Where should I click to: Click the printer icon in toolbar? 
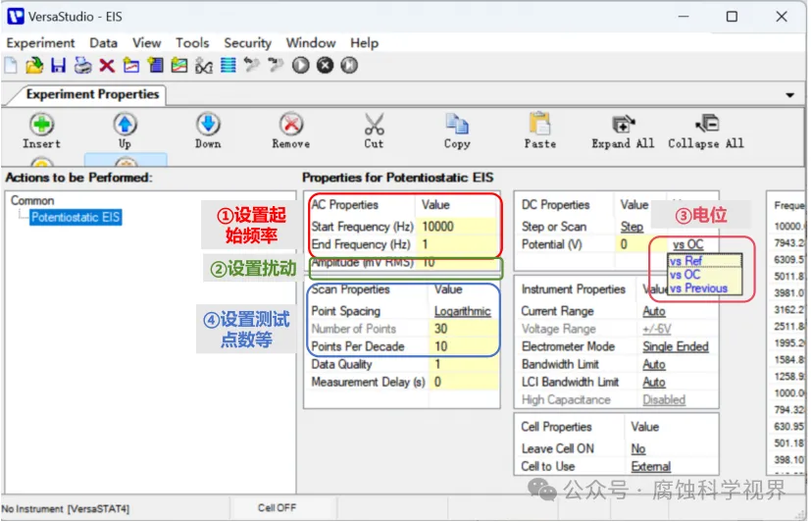coord(82,66)
